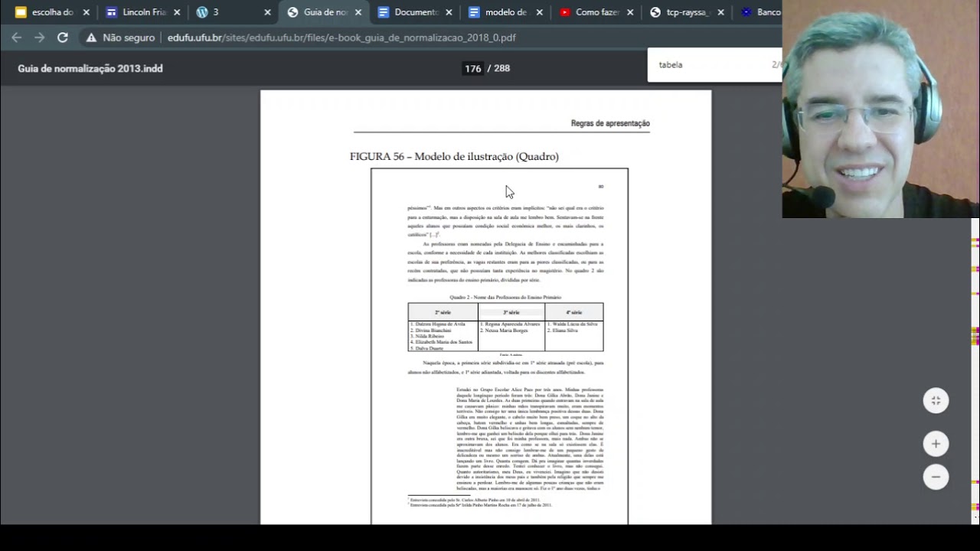Zoom out with the minus button
The height and width of the screenshot is (551, 980).
pyautogui.click(x=936, y=477)
